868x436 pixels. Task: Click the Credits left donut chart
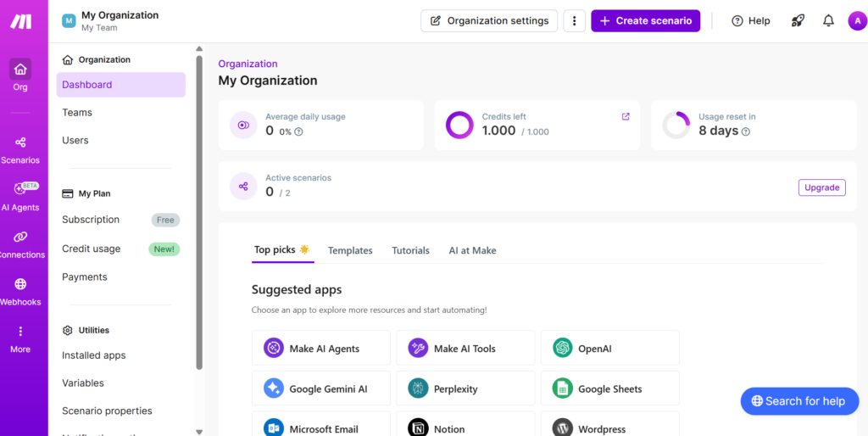point(459,126)
